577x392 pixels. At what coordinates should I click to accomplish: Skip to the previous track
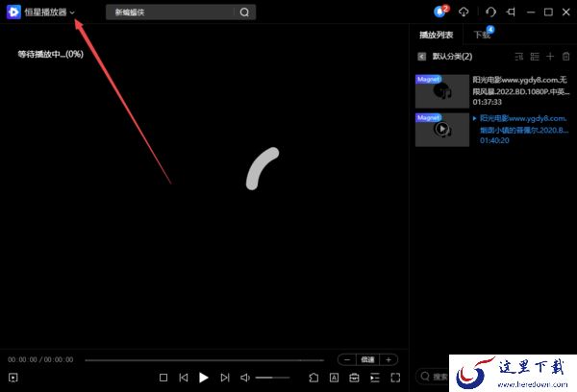coord(184,378)
